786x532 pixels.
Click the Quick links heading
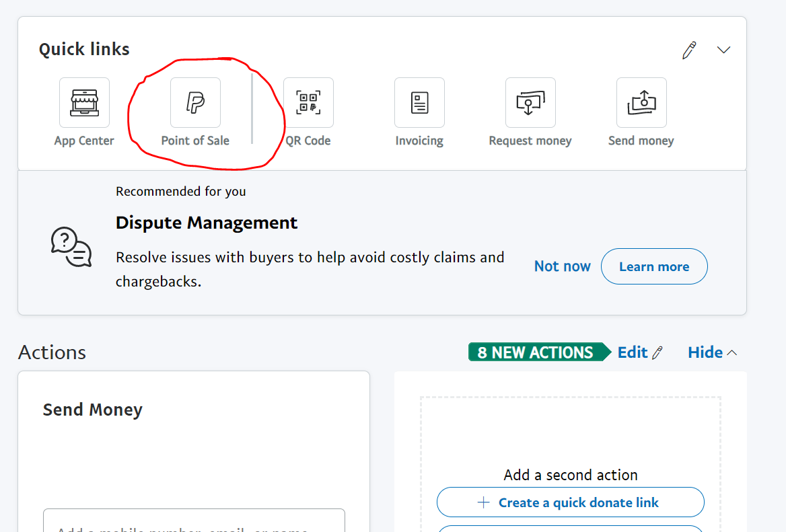click(x=84, y=49)
